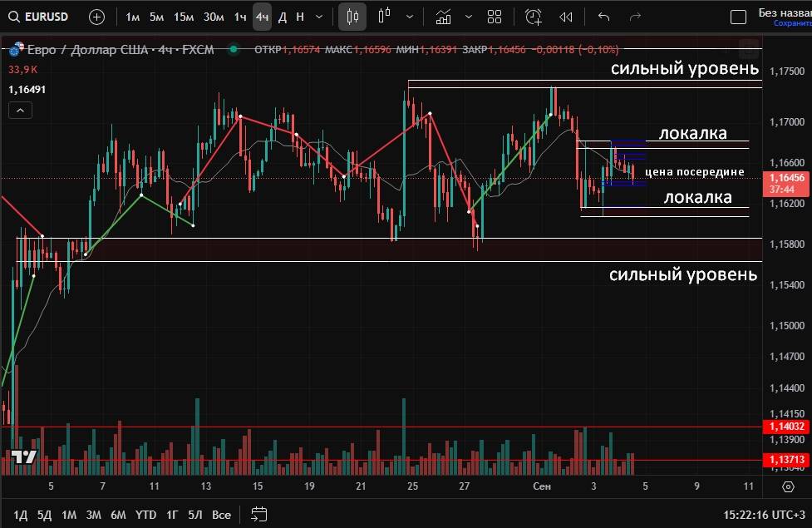Switch to the 4ч timeframe

click(262, 17)
